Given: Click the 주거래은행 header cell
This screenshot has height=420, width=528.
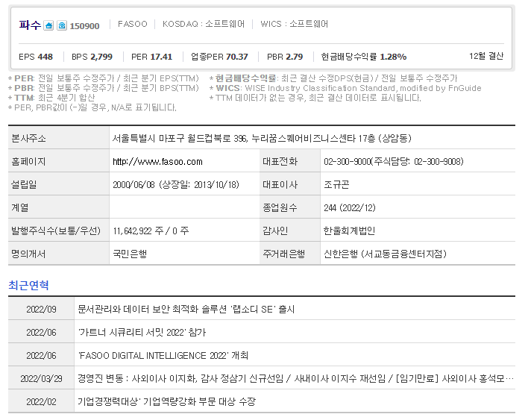Looking at the screenshot, I should [x=289, y=254].
